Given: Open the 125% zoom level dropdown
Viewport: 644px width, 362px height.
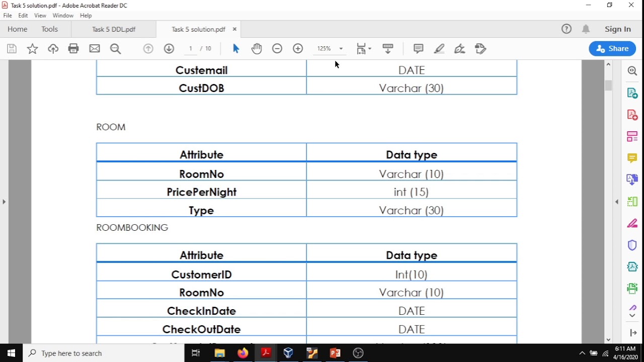Looking at the screenshot, I should click(x=330, y=49).
